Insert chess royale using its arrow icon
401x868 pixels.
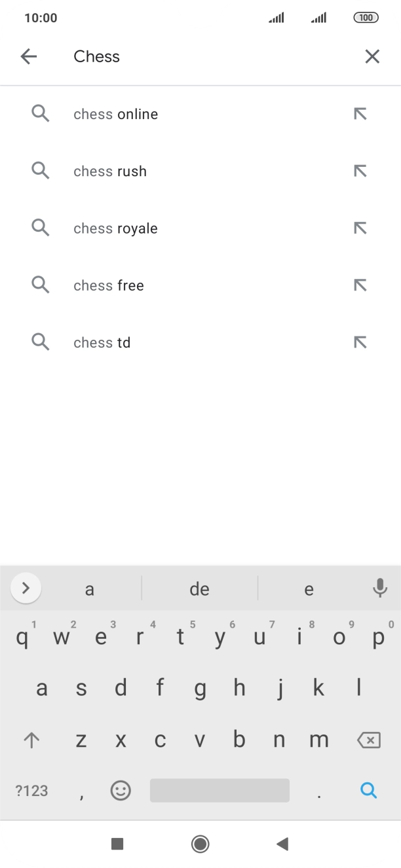pos(360,228)
